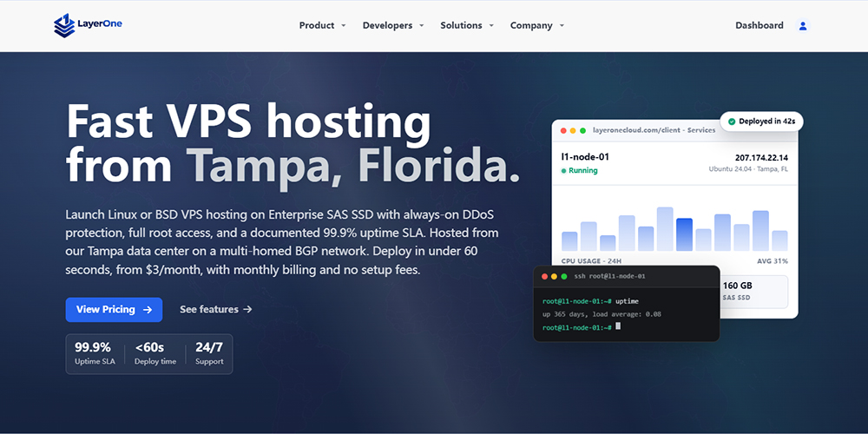Go to the Dashboard link
This screenshot has width=868, height=434.
[x=759, y=25]
